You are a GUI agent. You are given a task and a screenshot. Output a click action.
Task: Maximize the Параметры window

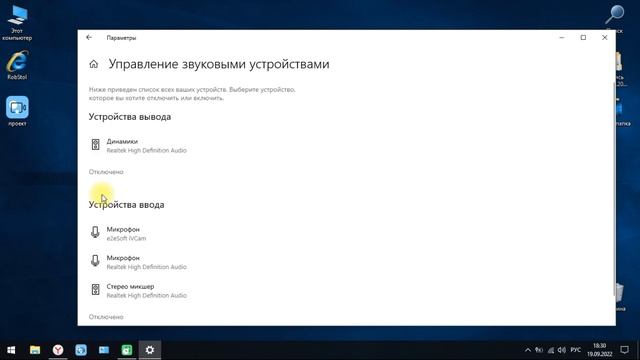pos(583,38)
